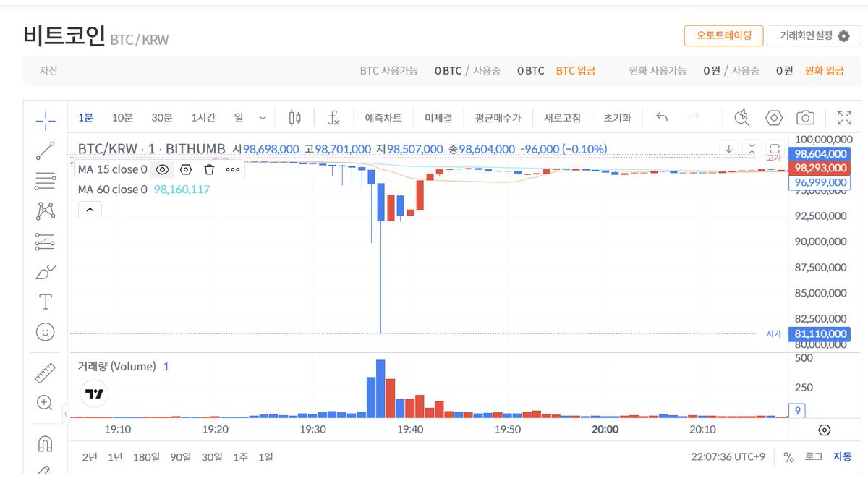Open time axis settings hexagon icon
Screen dimensions: 868x481
click(x=825, y=430)
